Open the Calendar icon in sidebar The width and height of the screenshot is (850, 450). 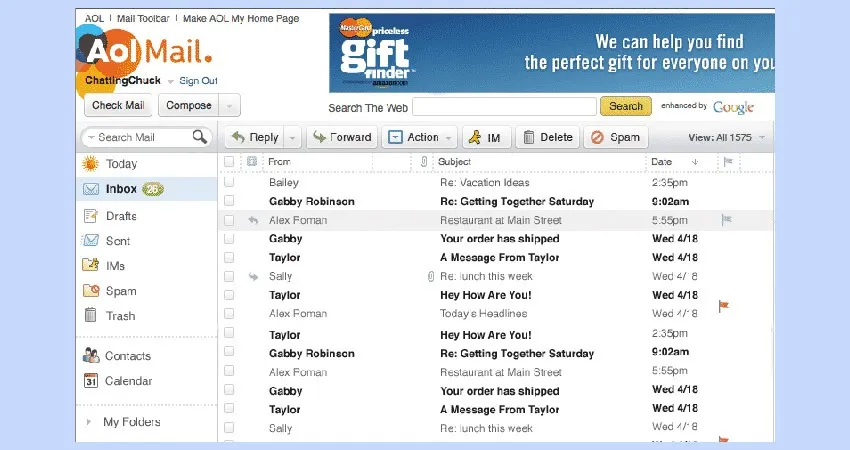(91, 381)
